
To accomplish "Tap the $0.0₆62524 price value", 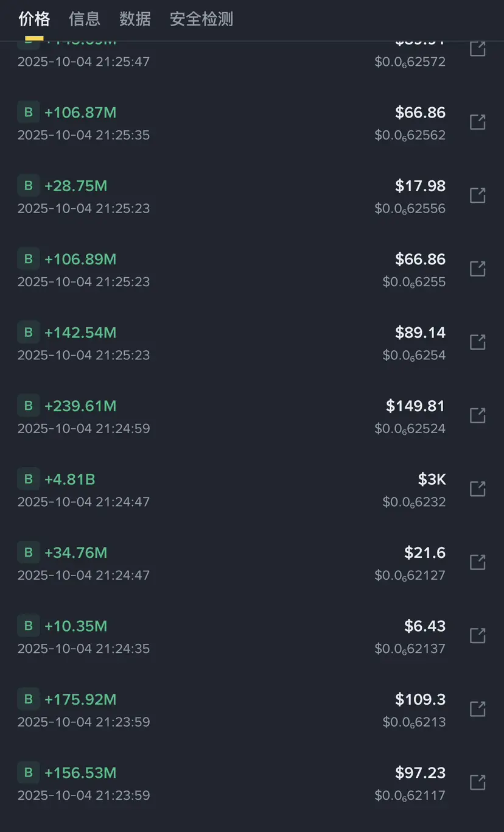I will (x=410, y=429).
